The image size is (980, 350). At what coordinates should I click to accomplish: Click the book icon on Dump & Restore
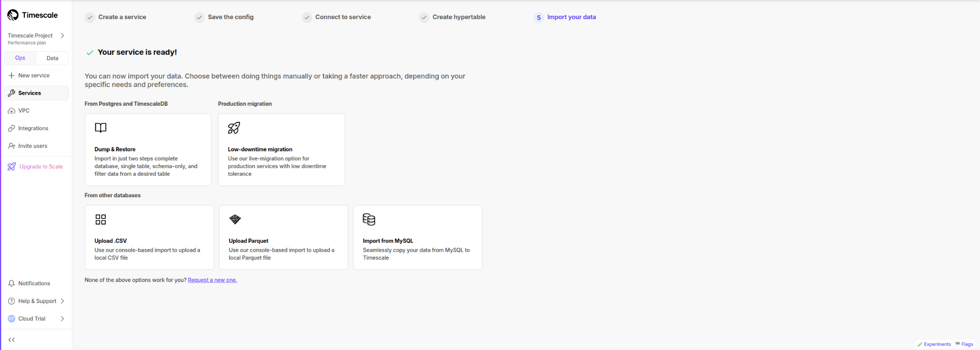(100, 128)
